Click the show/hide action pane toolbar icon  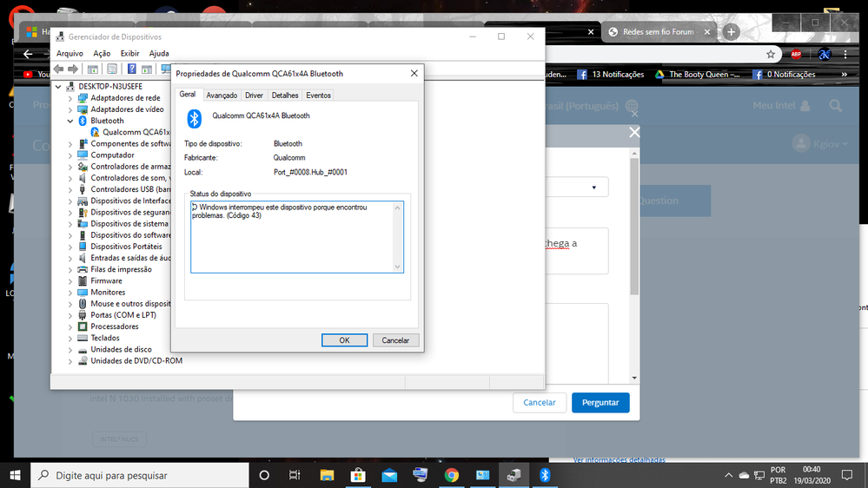pos(147,69)
